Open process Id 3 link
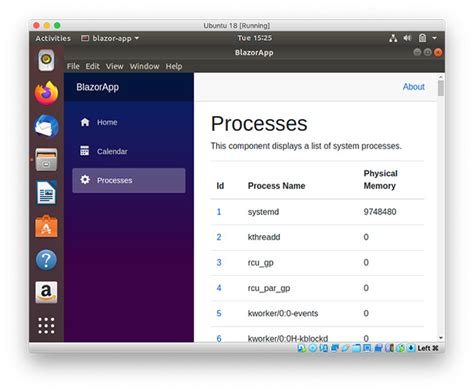The height and width of the screenshot is (392, 474). click(x=219, y=262)
